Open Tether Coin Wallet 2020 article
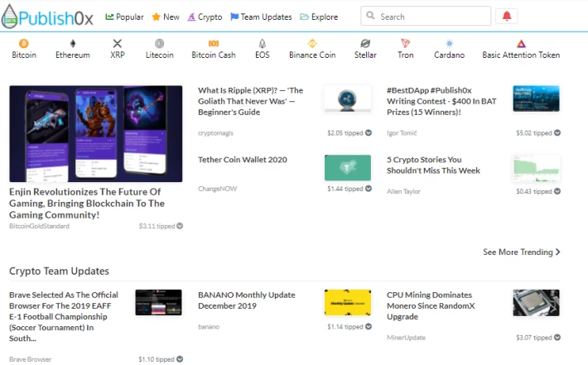Image resolution: width=588 pixels, height=365 pixels. [243, 160]
